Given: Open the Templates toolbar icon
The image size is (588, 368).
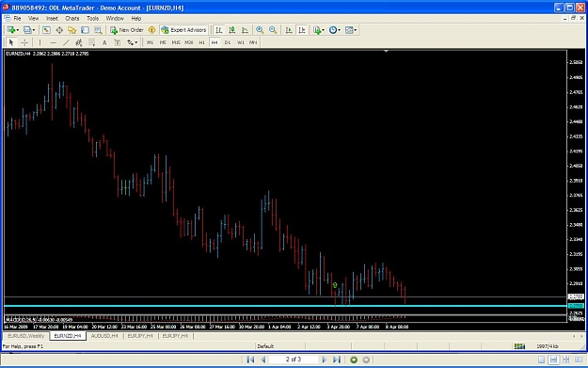Looking at the screenshot, I should (x=349, y=30).
